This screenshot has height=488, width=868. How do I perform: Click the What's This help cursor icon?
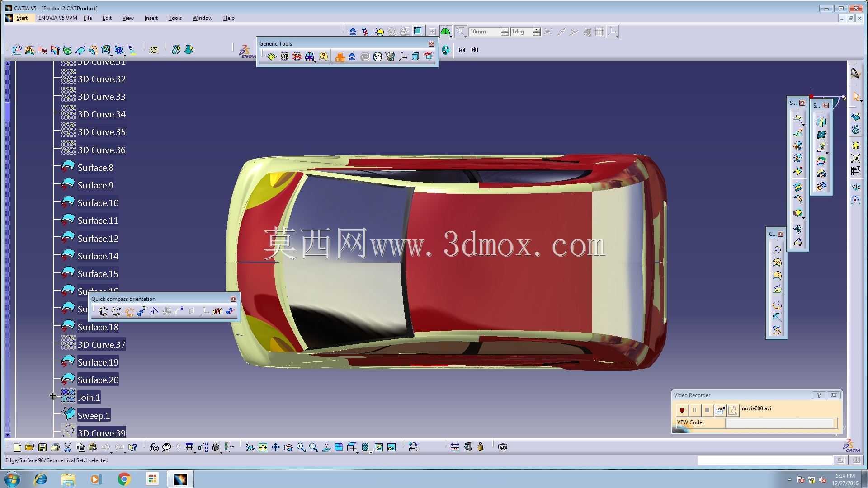pyautogui.click(x=132, y=447)
